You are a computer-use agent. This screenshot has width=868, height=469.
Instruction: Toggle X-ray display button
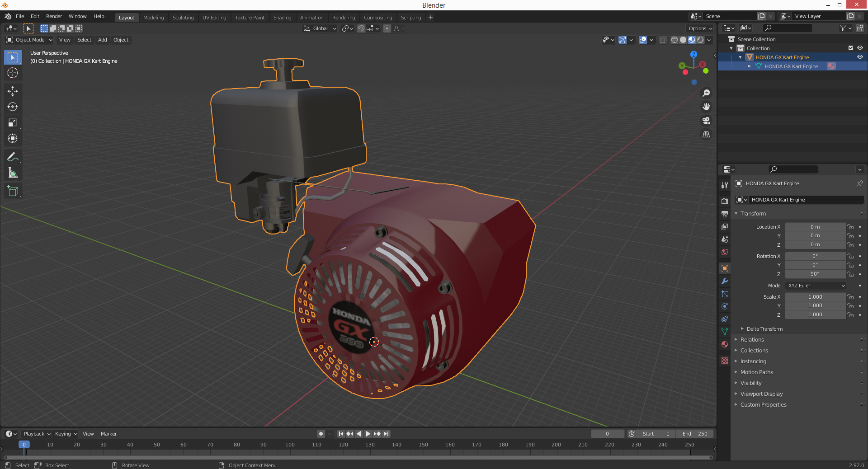coord(663,40)
